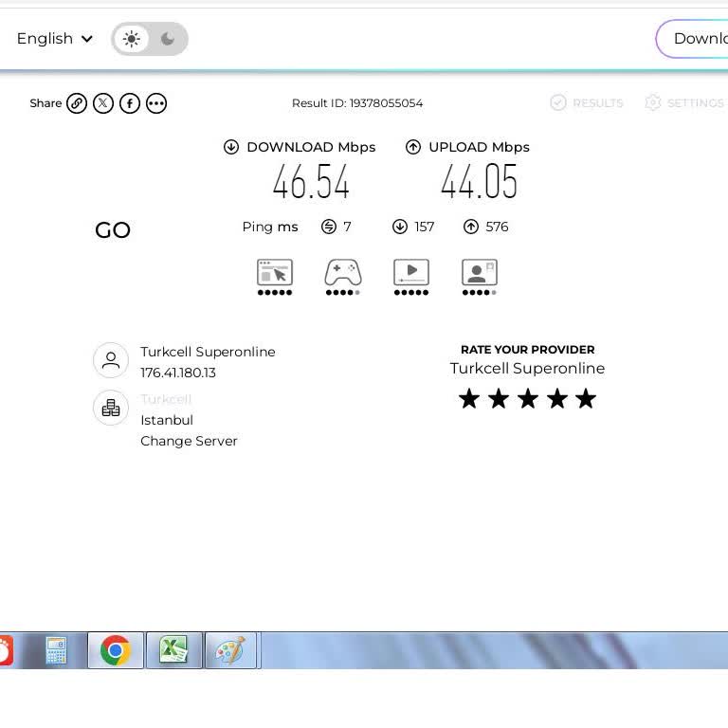Image resolution: width=728 pixels, height=728 pixels.
Task: Click the Turkcell Superonline ISP name beside user icon
Action: tap(208, 352)
